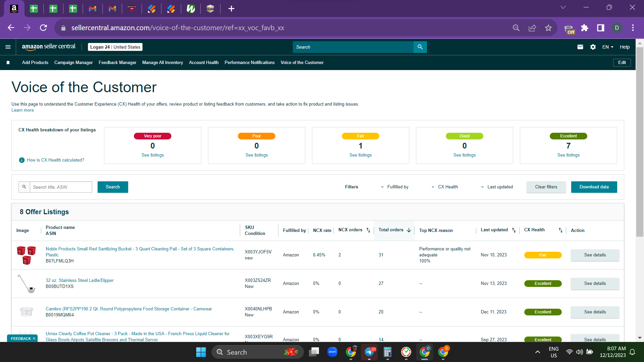Expand the CX Health filter dropdown
Viewport: 644px width, 362px height.
pos(445,187)
